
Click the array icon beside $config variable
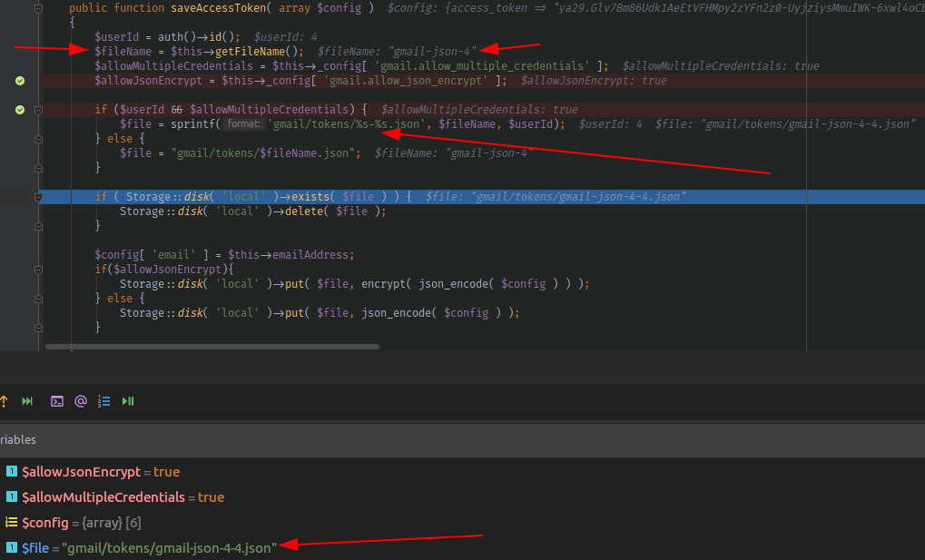pyautogui.click(x=11, y=522)
